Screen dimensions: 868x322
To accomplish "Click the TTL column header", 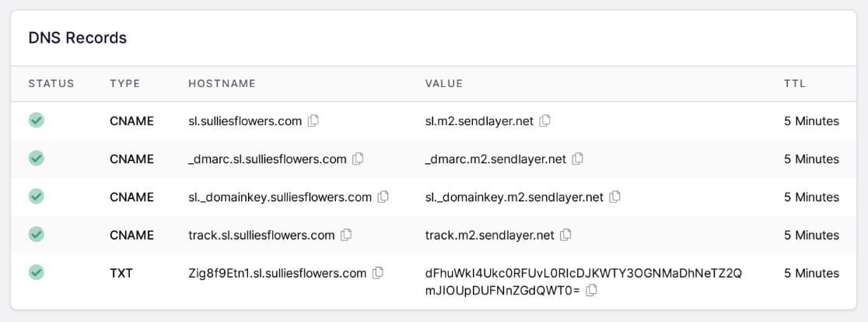I will coord(794,83).
